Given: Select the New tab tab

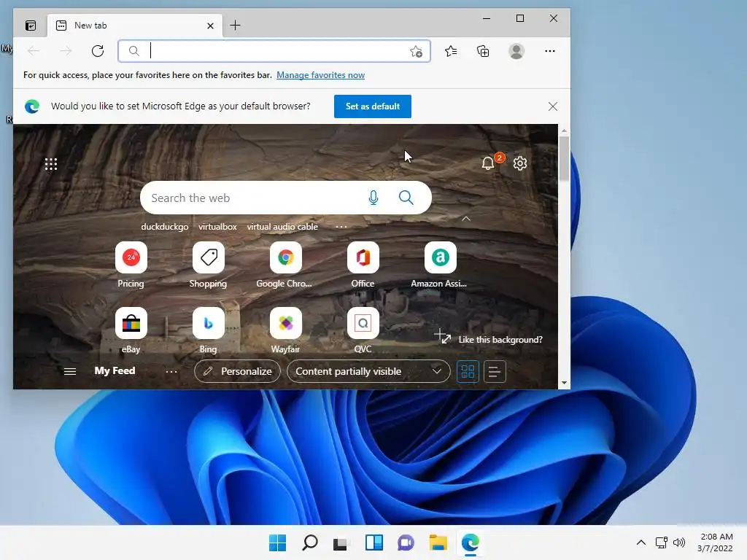Looking at the screenshot, I should (133, 26).
